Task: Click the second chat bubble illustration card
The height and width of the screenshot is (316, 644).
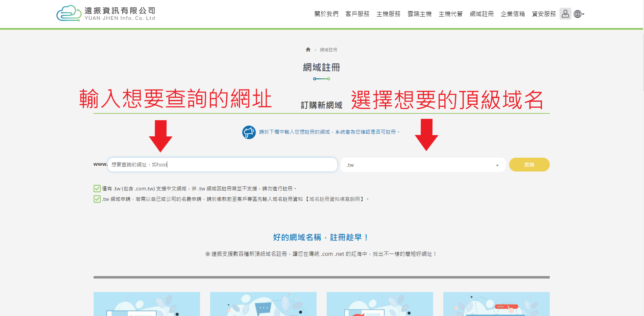Action: 263,304
